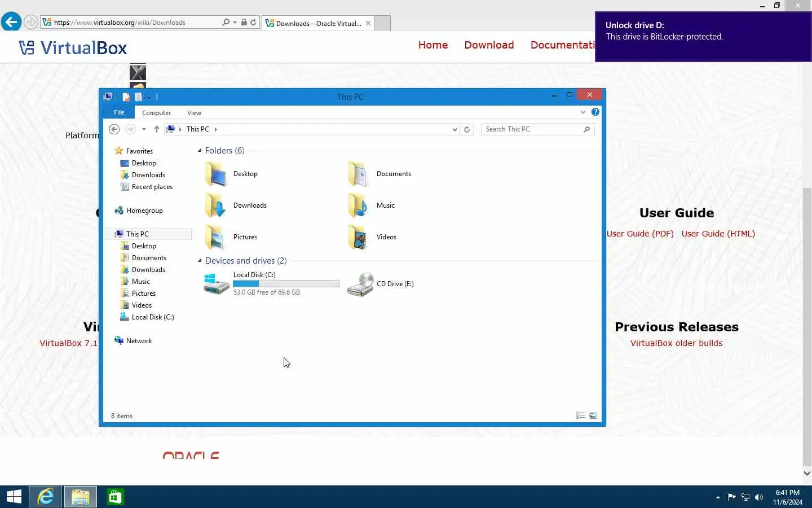Expand the ribbon with the chevron
812x508 pixels.
[583, 112]
